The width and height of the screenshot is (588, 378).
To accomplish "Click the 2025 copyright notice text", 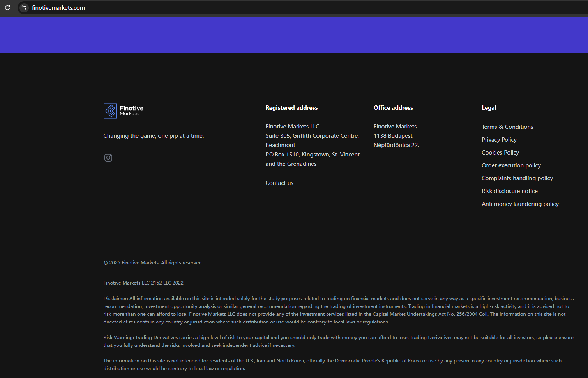I will coord(153,263).
